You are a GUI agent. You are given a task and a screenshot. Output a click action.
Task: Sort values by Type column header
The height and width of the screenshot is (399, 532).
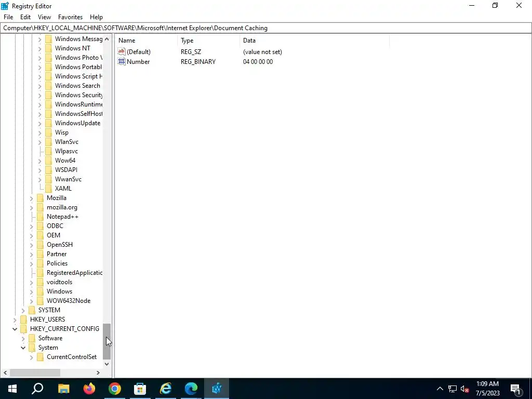(x=209, y=41)
